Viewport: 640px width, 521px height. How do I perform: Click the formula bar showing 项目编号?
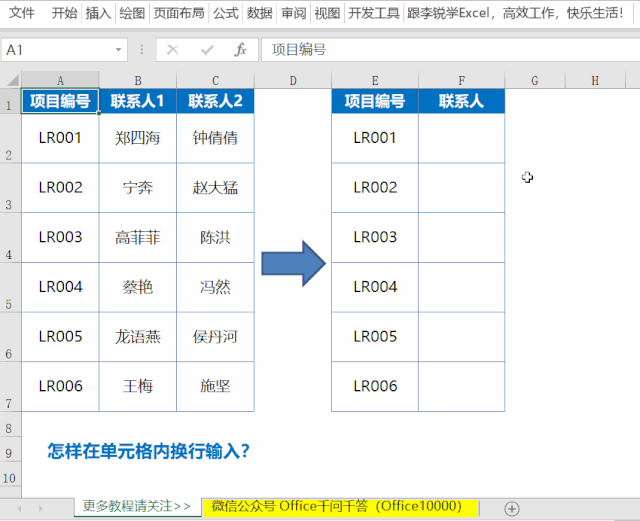coord(451,50)
